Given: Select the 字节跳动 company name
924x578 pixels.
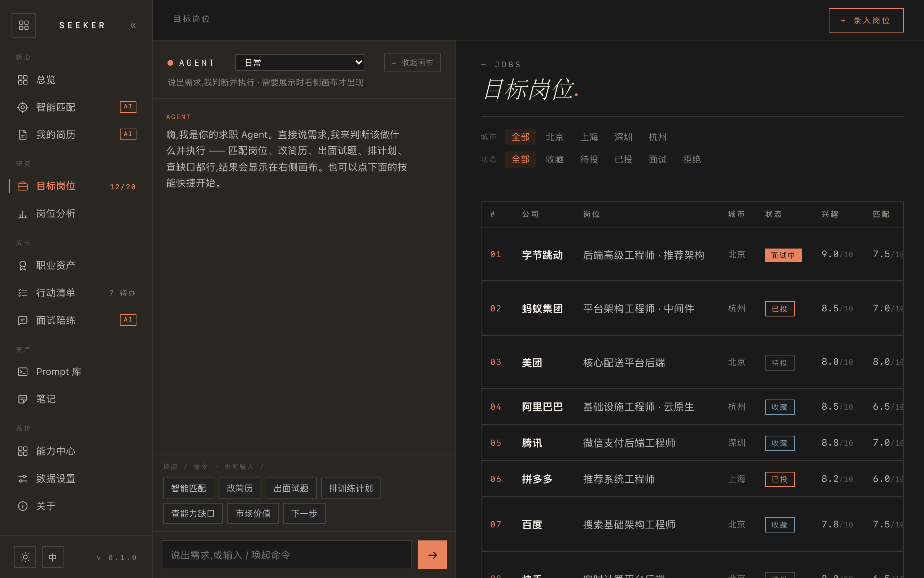Looking at the screenshot, I should tap(542, 255).
